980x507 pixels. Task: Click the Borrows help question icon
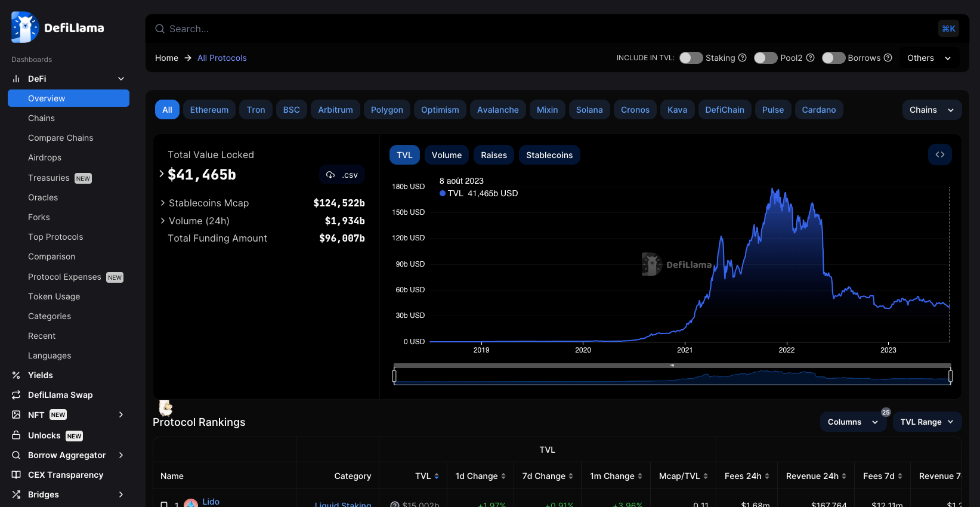(888, 58)
